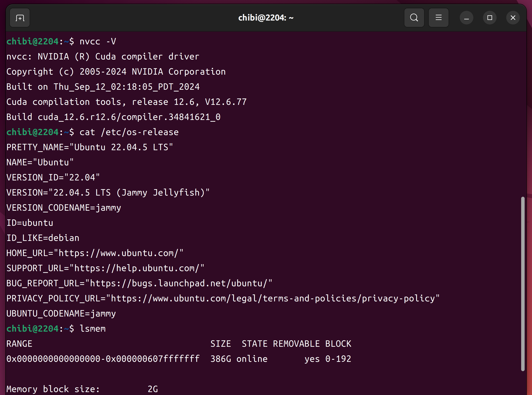Click the lsmem command text
532x395 pixels.
[x=92, y=329]
